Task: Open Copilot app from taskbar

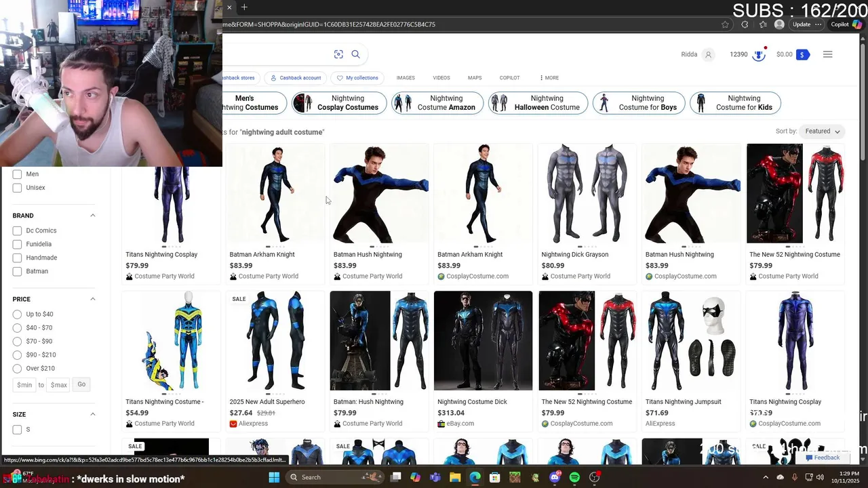Action: tap(416, 477)
